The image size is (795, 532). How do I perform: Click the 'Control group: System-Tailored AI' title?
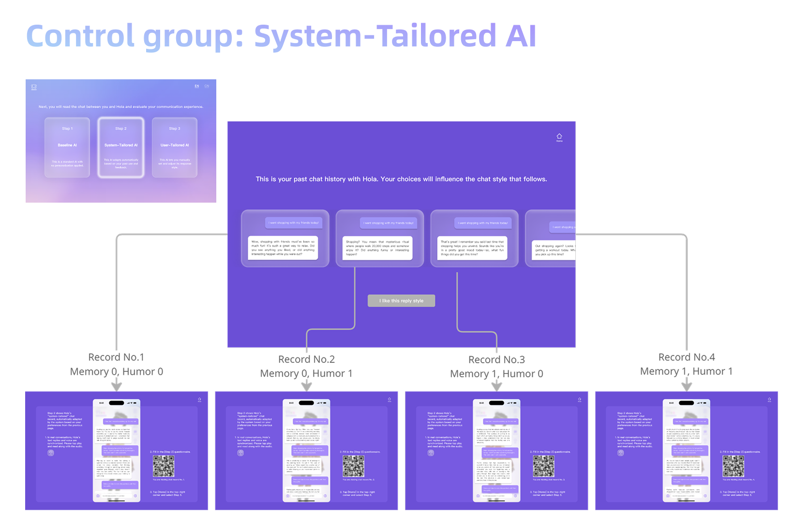pyautogui.click(x=281, y=36)
